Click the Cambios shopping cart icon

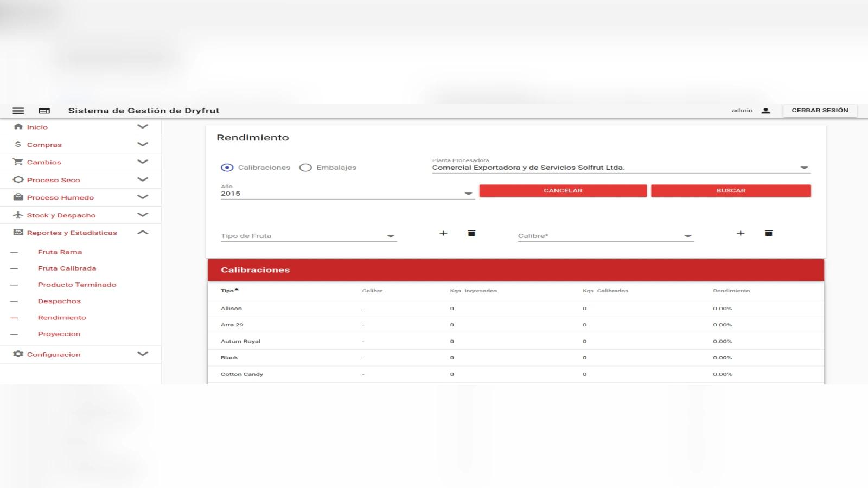17,162
